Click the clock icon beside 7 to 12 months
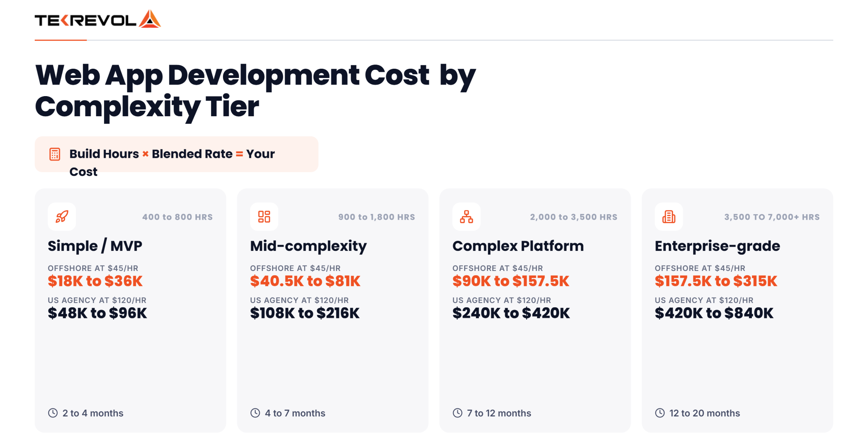868x442 pixels. tap(458, 413)
